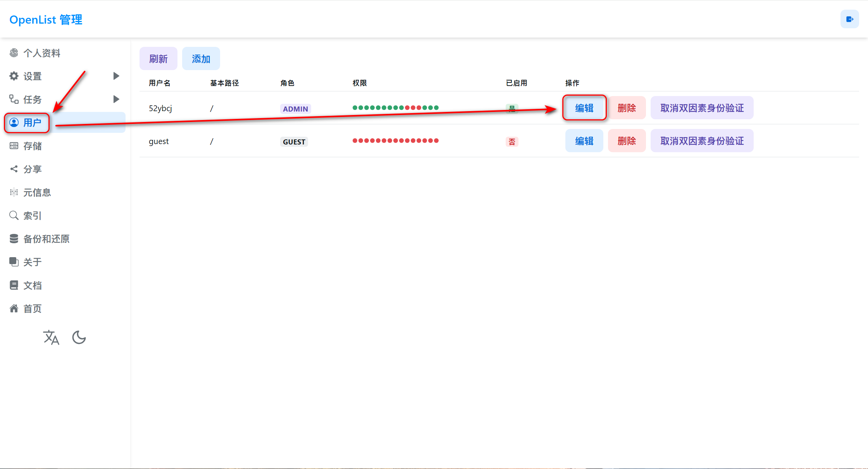Viewport: 868px width, 469px height.
Task: Click the 刷新 refresh button
Action: [x=158, y=58]
